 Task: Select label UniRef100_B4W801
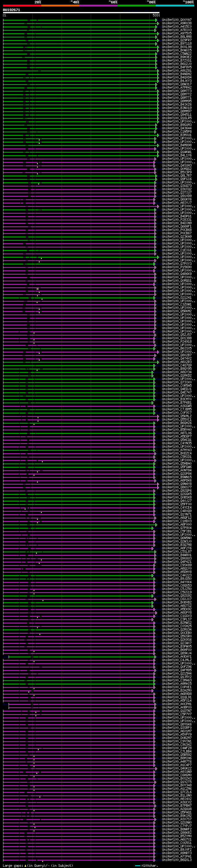tap(177, 555)
